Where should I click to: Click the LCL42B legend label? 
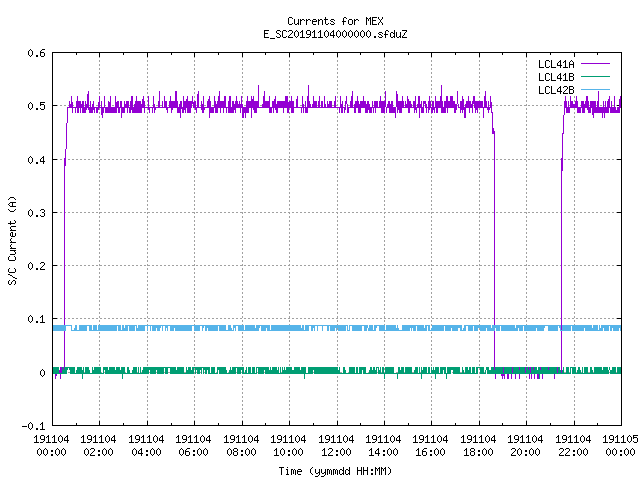coord(556,90)
